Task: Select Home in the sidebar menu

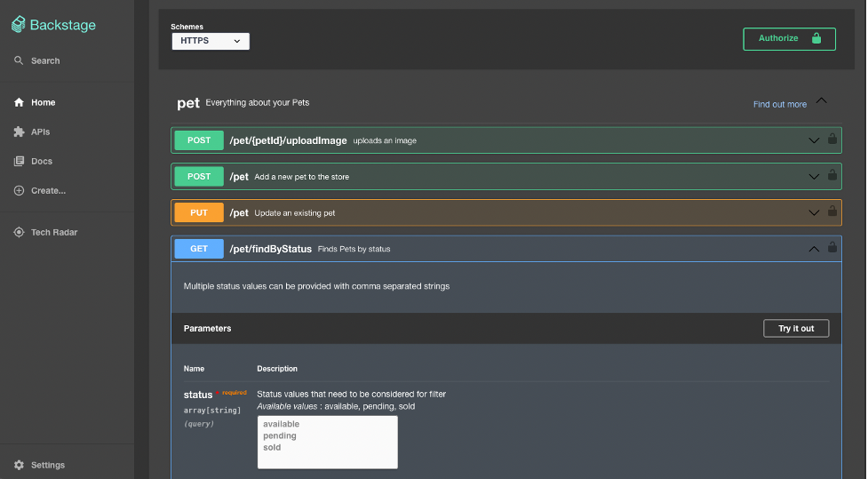Action: [x=43, y=102]
